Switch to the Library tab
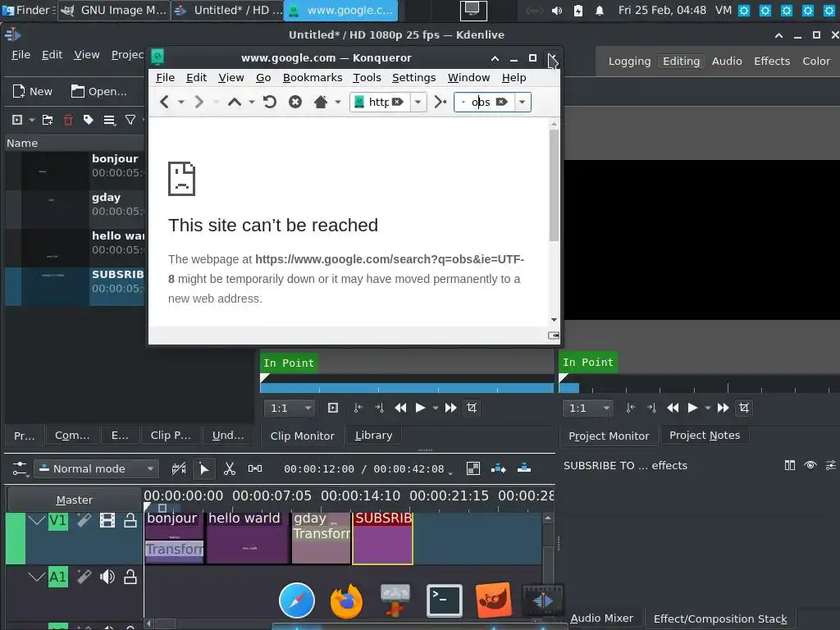The width and height of the screenshot is (840, 630). click(x=373, y=436)
